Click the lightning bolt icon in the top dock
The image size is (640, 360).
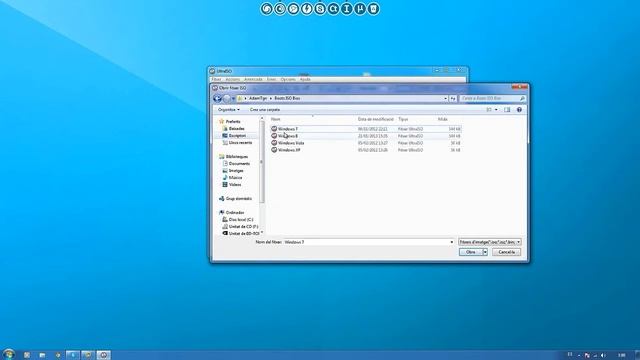(x=307, y=9)
